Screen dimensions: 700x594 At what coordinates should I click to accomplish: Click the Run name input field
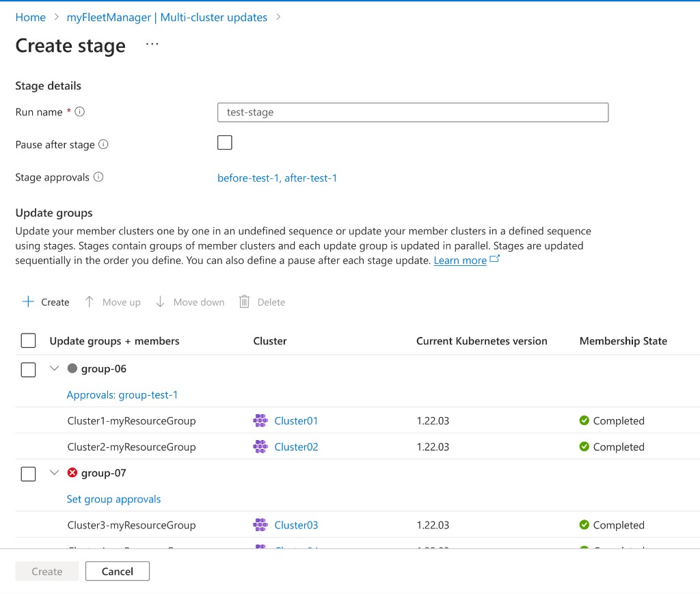click(x=412, y=113)
